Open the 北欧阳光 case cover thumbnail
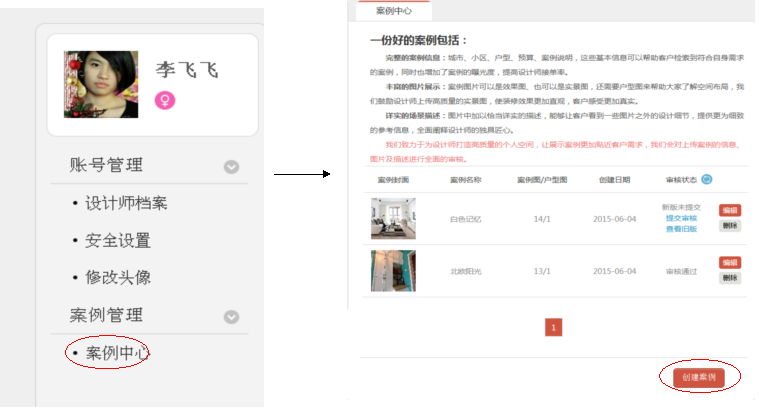 (x=393, y=271)
